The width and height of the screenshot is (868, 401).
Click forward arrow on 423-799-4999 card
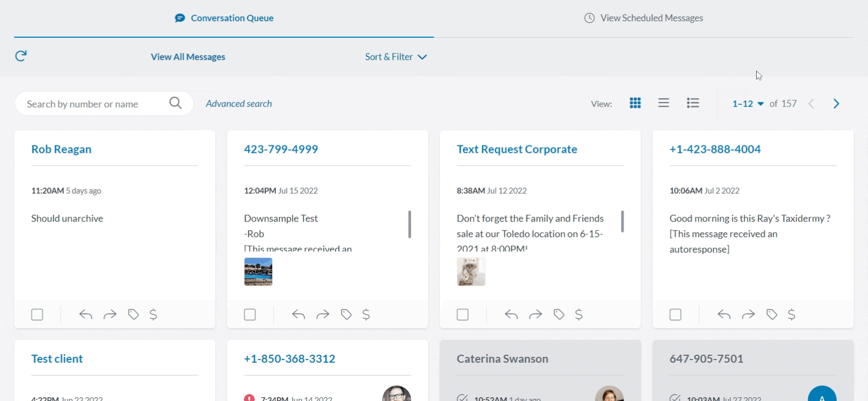[323, 315]
